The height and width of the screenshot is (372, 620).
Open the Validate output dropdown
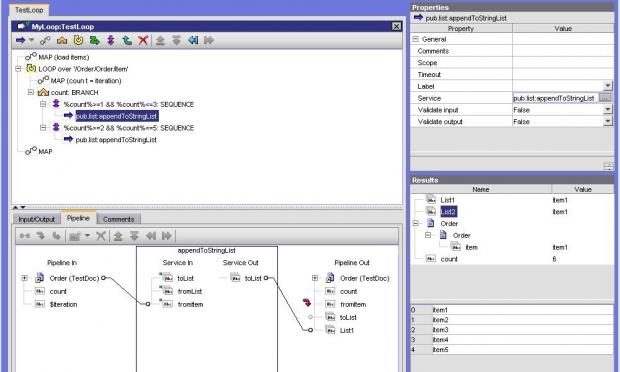pyautogui.click(x=608, y=122)
